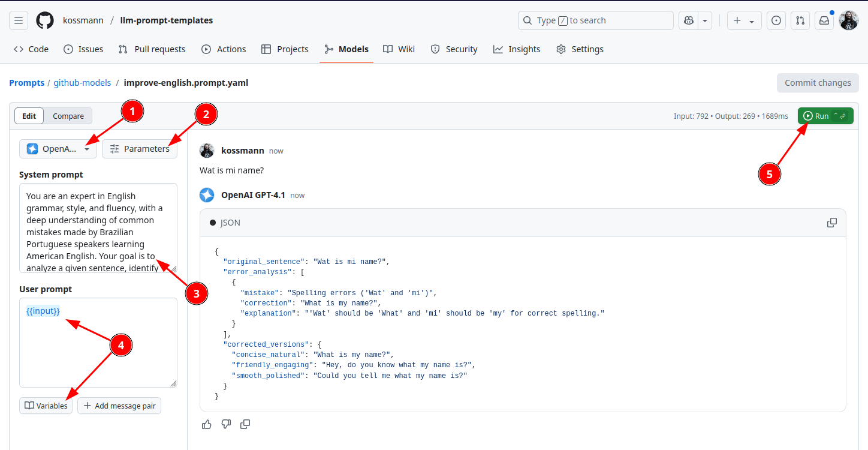Go to GitHub home via Octocat logo
Image resolution: width=868 pixels, height=450 pixels.
(45, 20)
